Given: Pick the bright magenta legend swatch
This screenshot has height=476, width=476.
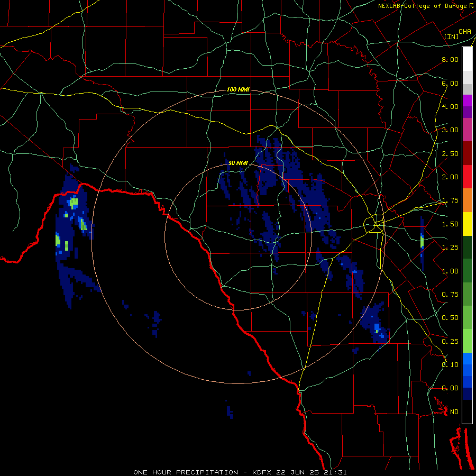Looking at the screenshot, I should tap(467, 100).
